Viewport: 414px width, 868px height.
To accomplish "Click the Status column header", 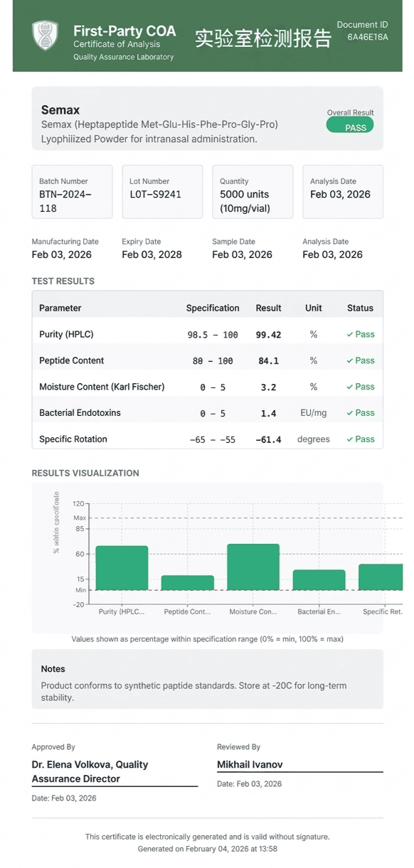I will [360, 308].
